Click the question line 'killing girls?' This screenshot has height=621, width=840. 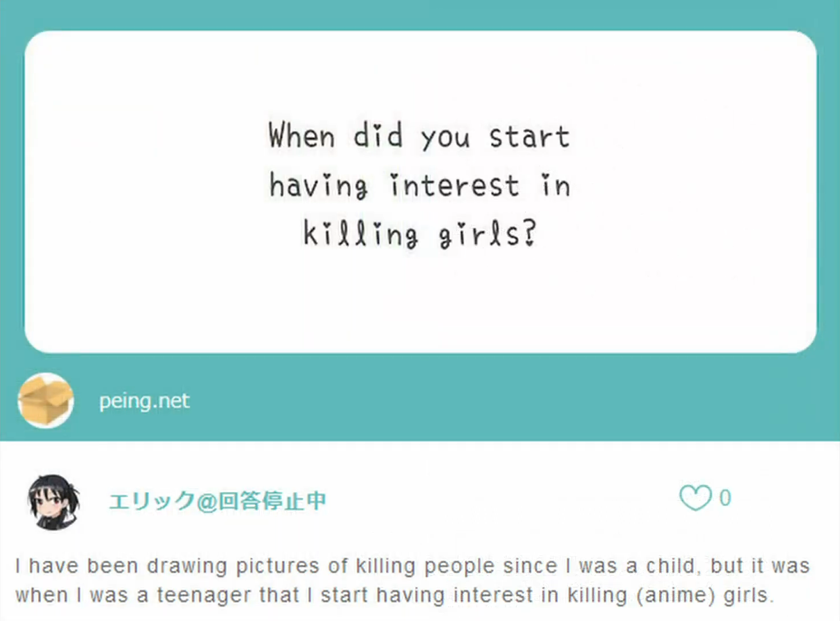point(419,233)
